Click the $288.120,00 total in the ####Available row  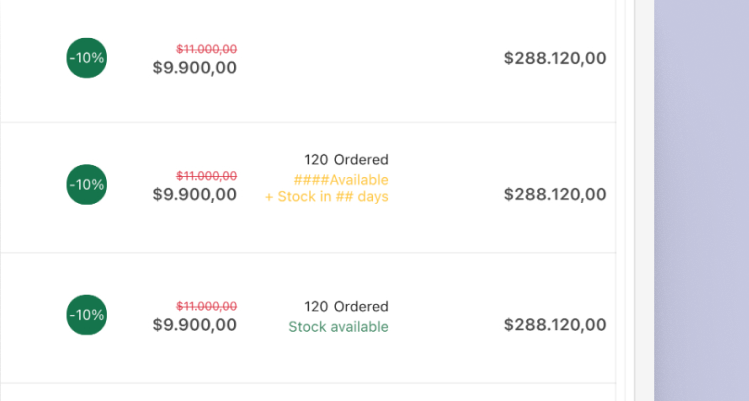tap(555, 194)
